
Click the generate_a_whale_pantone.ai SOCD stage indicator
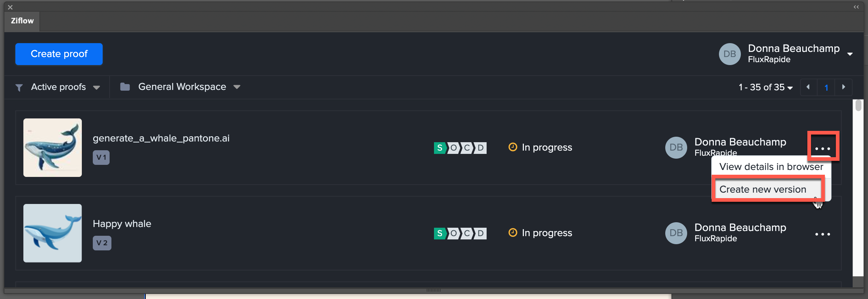point(460,148)
